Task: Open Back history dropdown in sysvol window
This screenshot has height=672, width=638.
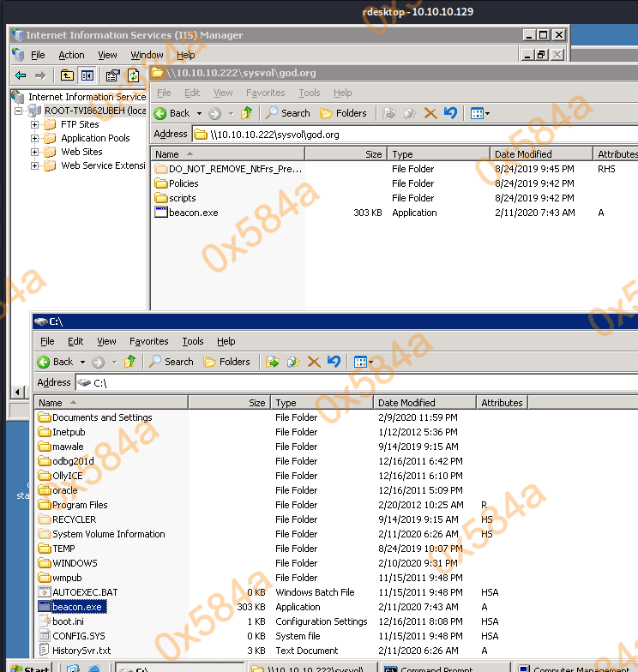Action: [x=199, y=113]
